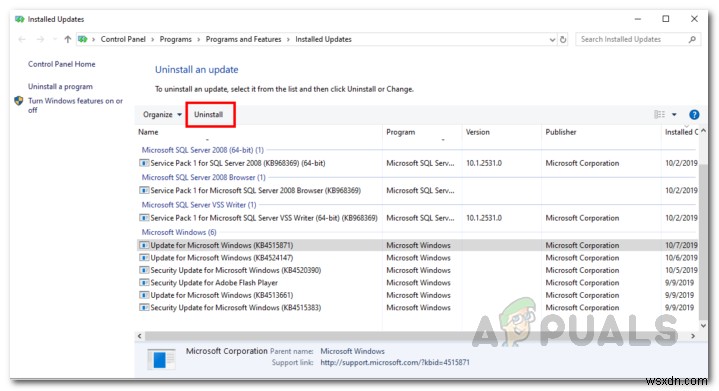The image size is (719, 391).
Task: Collapse the Microsoft SQL Server VSS Writer group
Action: tap(199, 205)
